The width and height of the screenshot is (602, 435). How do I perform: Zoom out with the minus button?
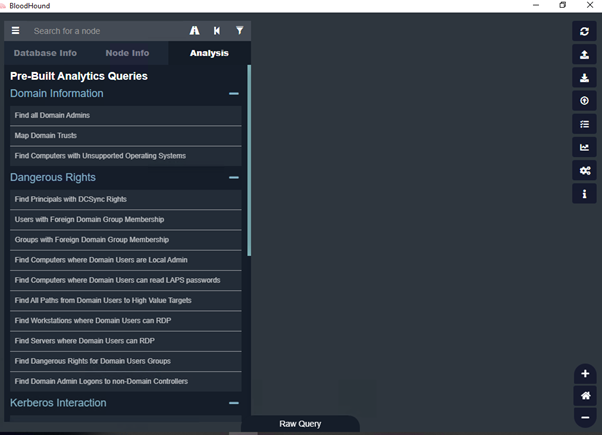(x=585, y=417)
